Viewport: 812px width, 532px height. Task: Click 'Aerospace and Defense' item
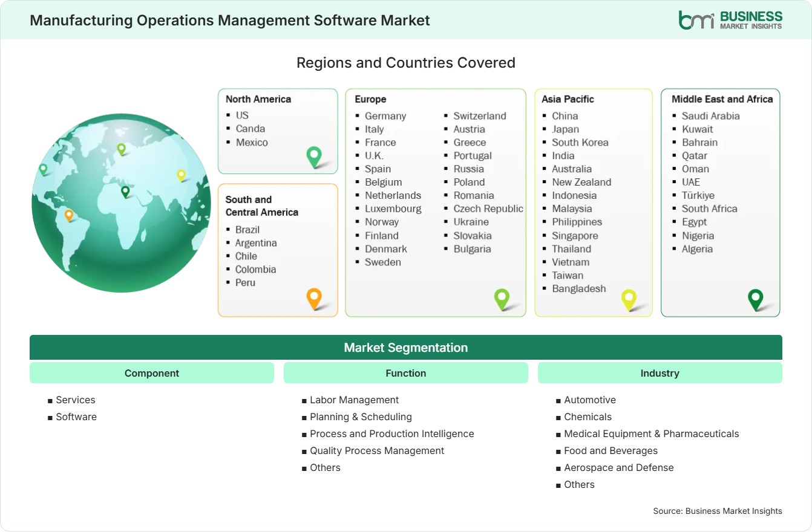coord(619,467)
